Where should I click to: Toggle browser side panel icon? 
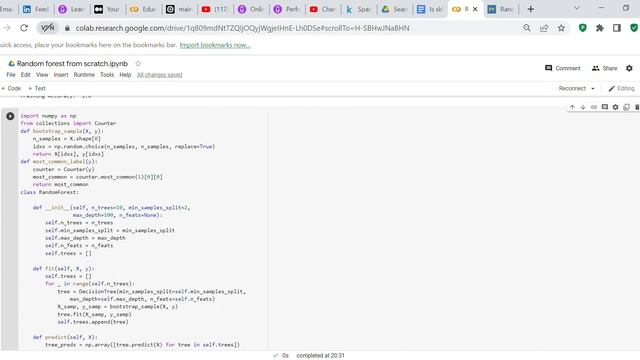pos(617,28)
